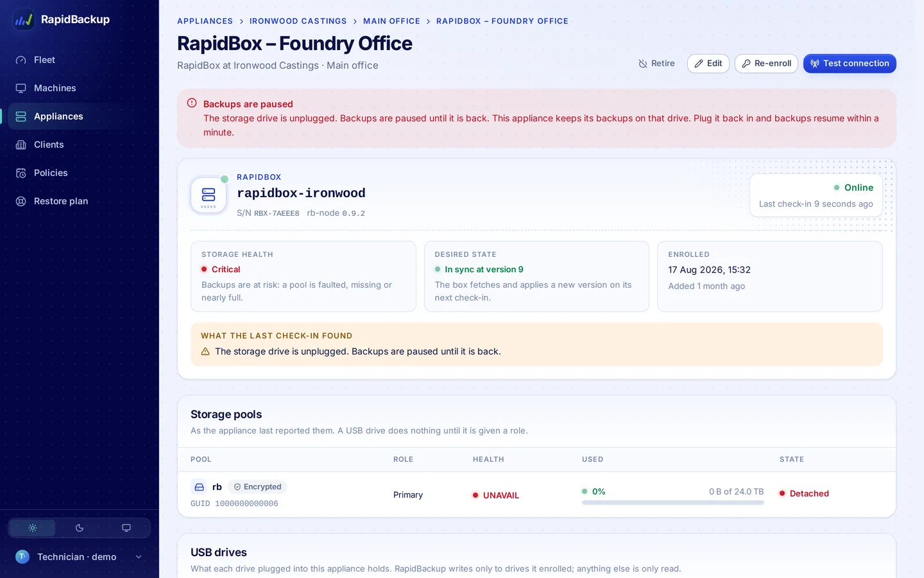Click the rapidbox-ironwood appliance tile icon
This screenshot has width=924, height=578.
[x=209, y=195]
